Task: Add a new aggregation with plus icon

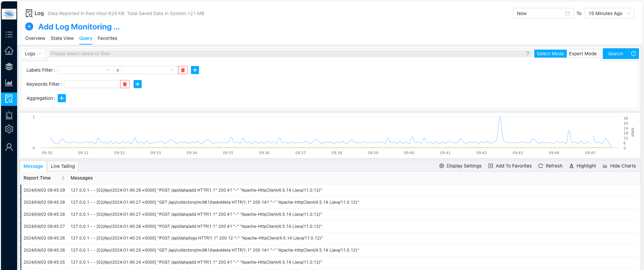Action: [x=62, y=98]
